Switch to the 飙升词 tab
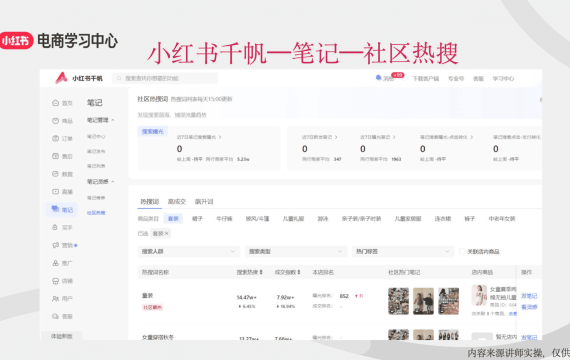The height and width of the screenshot is (360, 570). [x=204, y=201]
